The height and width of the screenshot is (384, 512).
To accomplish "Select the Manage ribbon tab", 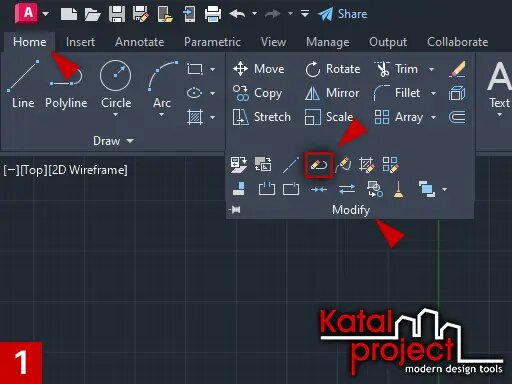I will (328, 42).
